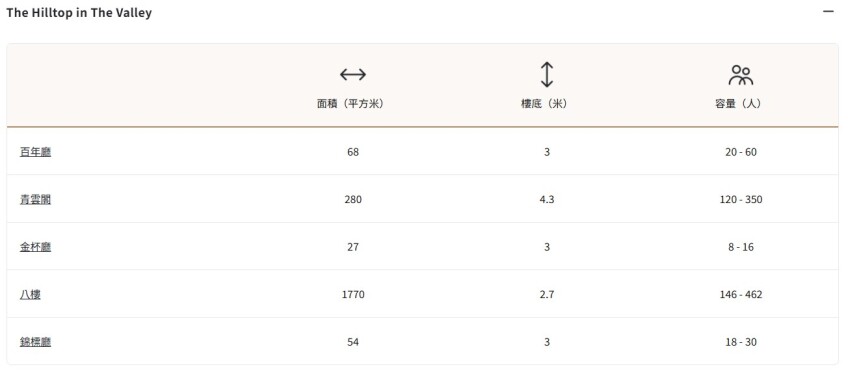Click The Hilltop in The Valley heading
The height and width of the screenshot is (371, 848).
[x=79, y=12]
